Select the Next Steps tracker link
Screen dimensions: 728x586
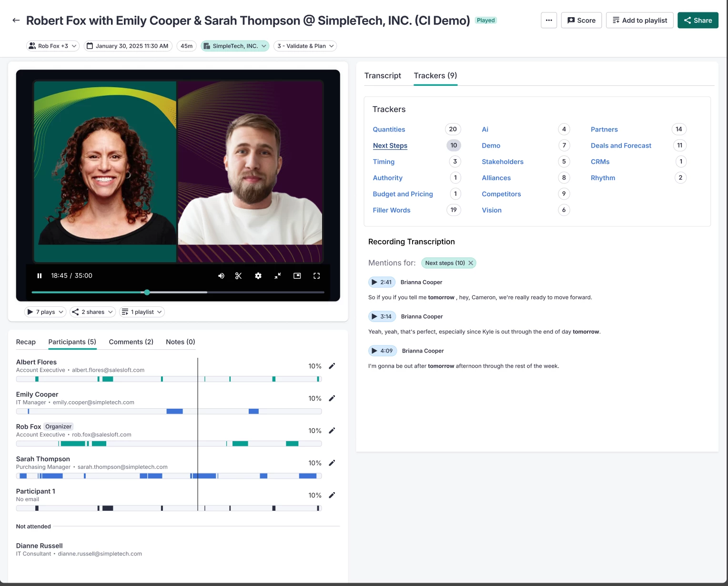pyautogui.click(x=390, y=146)
